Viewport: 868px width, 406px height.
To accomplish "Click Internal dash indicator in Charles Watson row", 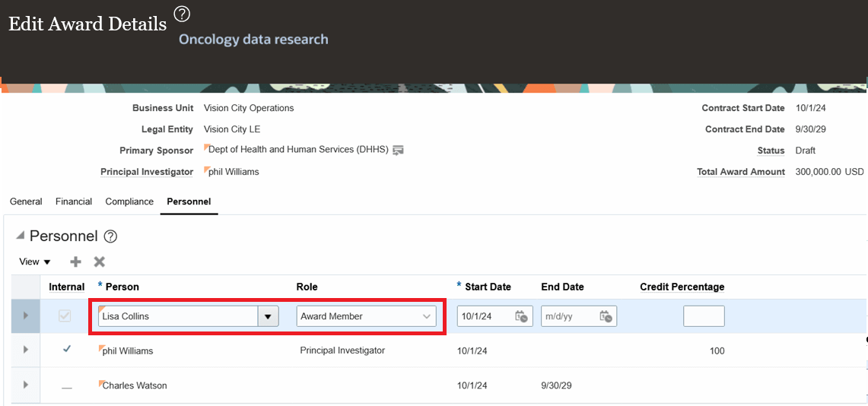I will [x=67, y=387].
